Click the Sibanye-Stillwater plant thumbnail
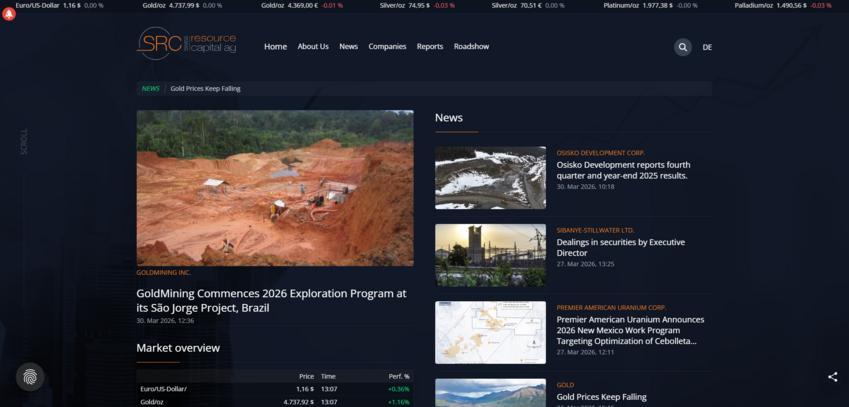 [490, 255]
